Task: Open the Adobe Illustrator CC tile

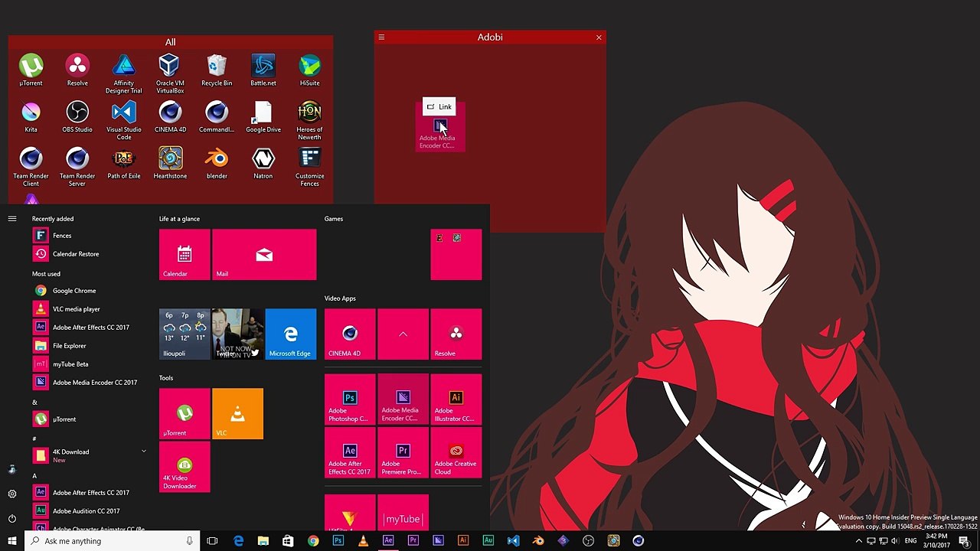Action: click(x=456, y=400)
